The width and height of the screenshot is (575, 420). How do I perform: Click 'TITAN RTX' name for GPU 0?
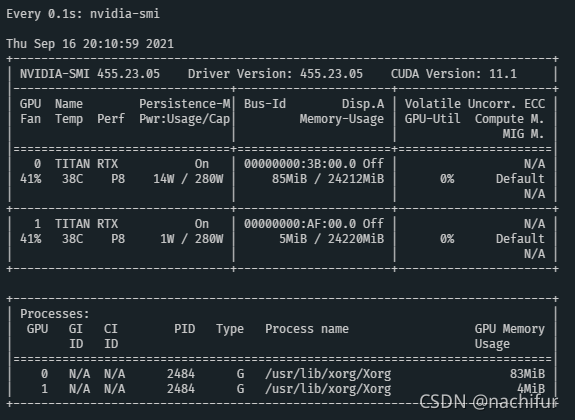87,164
